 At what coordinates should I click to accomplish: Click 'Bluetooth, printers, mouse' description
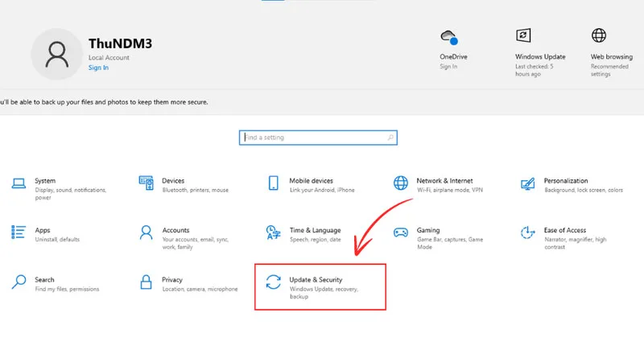195,190
